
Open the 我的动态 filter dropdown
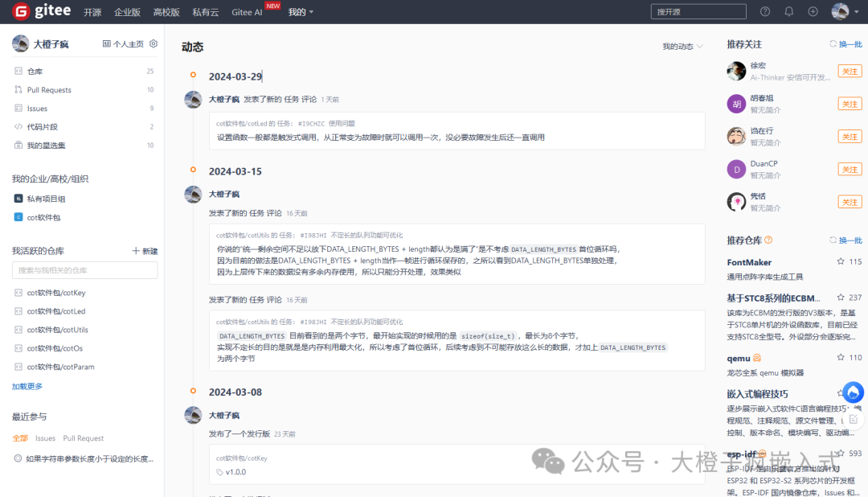[682, 47]
